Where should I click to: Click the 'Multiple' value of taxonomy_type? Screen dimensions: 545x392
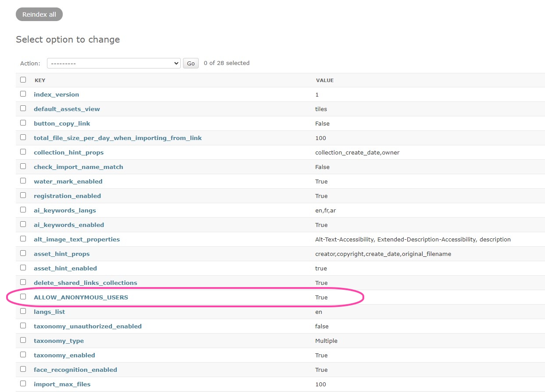pos(326,341)
